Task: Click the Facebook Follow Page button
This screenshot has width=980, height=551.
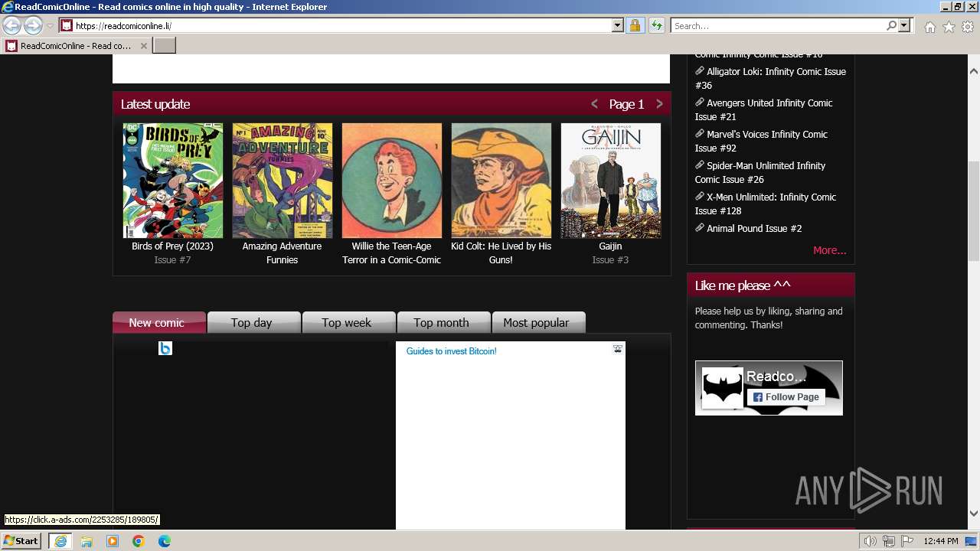Action: [x=785, y=397]
